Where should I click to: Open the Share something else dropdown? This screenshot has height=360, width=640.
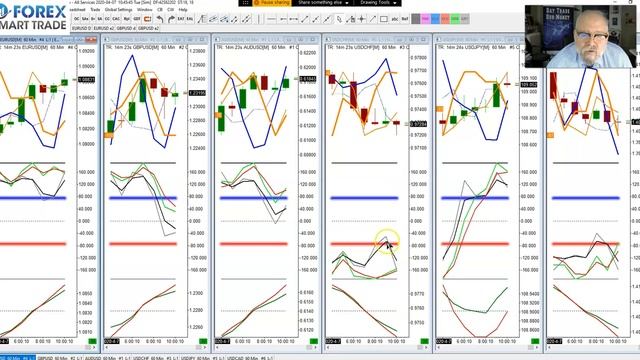coord(322,2)
